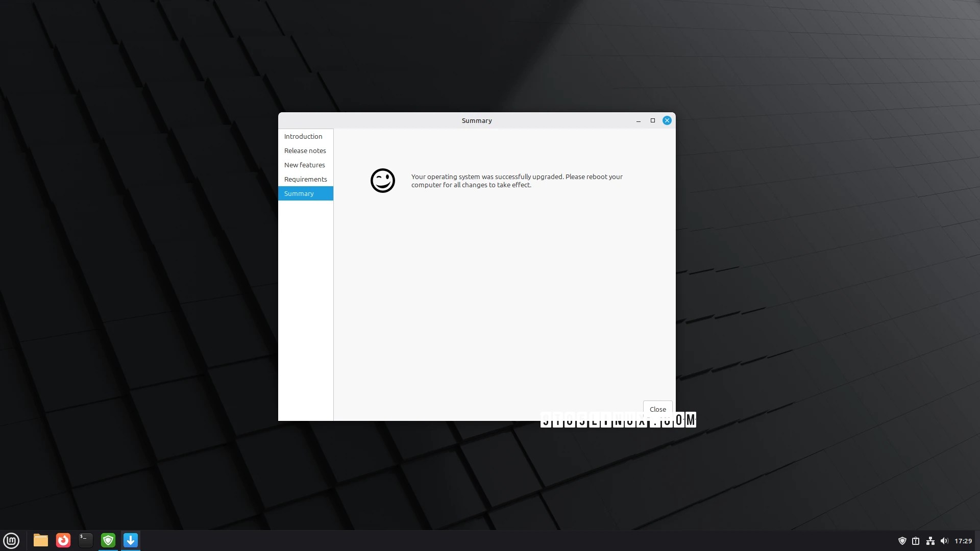This screenshot has width=980, height=551.
Task: Click the blue download arrow taskbar item
Action: pyautogui.click(x=131, y=540)
